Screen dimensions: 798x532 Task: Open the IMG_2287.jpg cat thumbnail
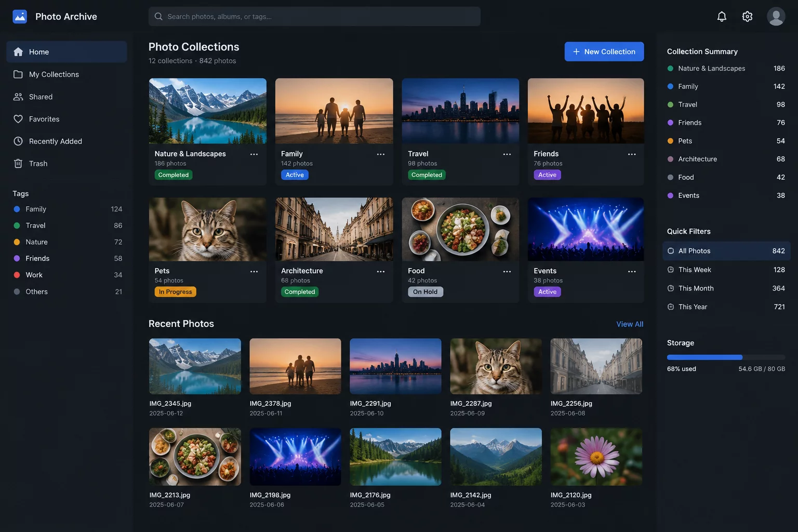point(496,366)
